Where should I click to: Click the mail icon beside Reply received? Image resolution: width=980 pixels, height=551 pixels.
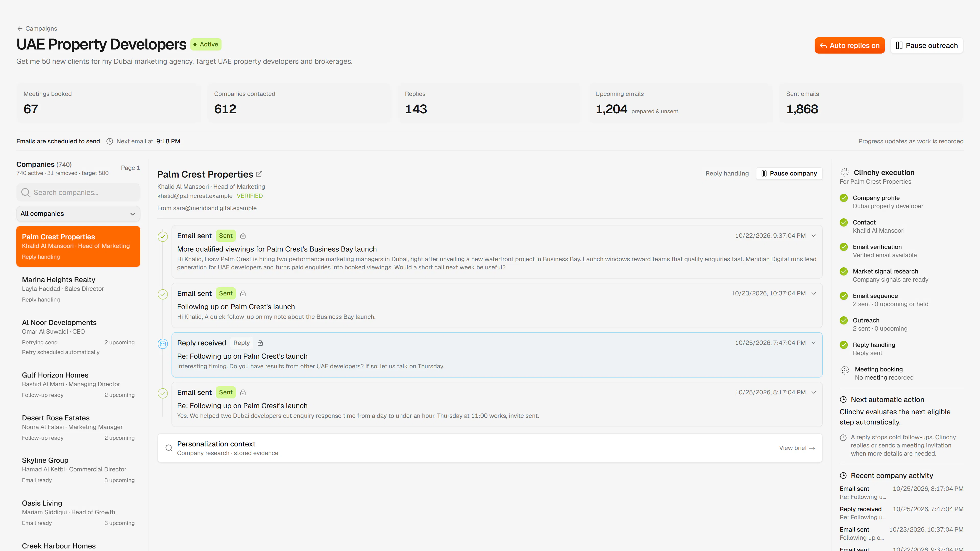click(x=163, y=344)
